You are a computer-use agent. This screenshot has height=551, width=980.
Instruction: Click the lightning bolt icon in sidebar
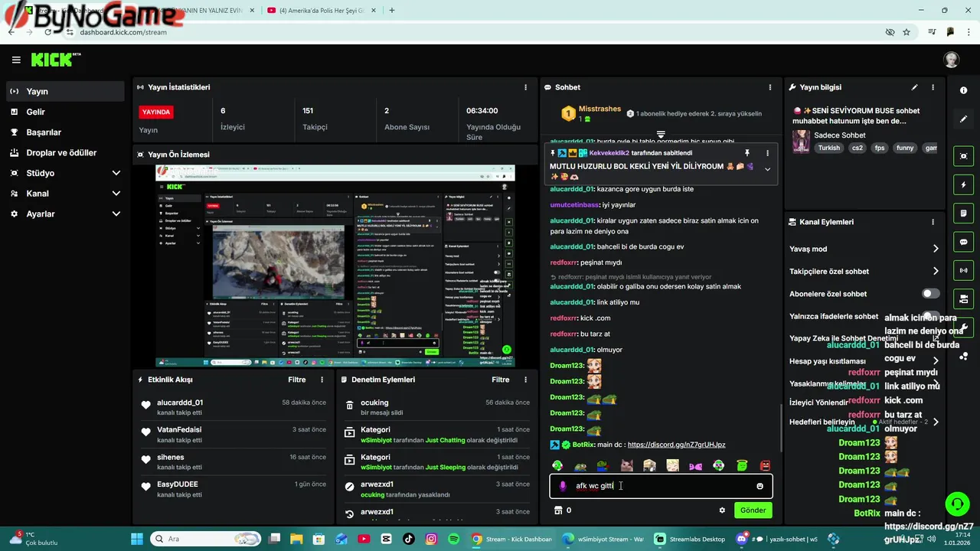963,184
